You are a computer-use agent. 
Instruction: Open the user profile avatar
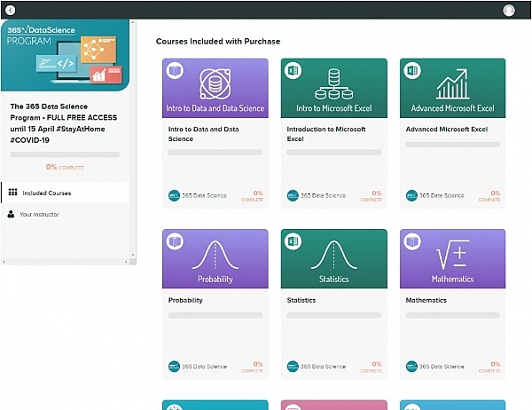point(508,10)
